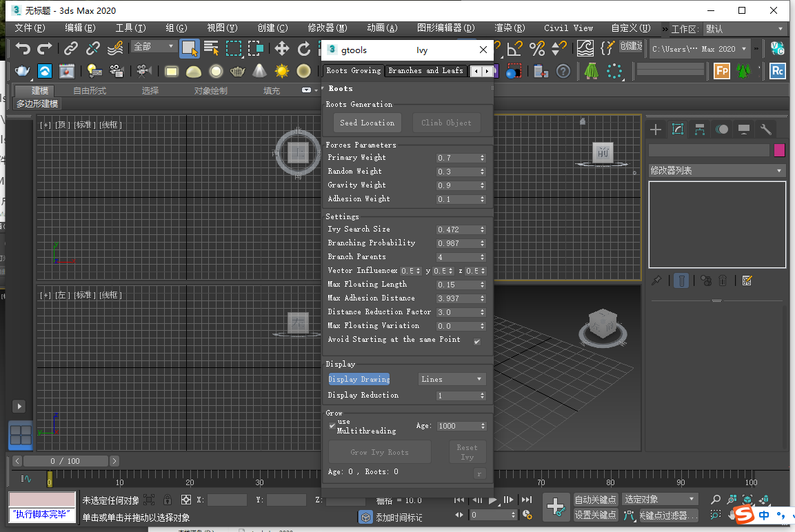Click the Grow Ivy Roots button
795x532 pixels.
pyautogui.click(x=380, y=452)
